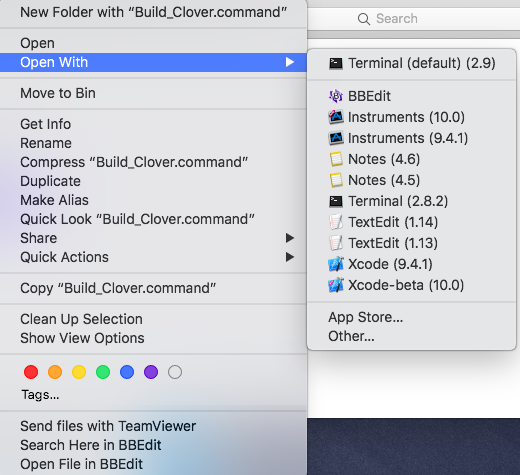The width and height of the screenshot is (520, 475).
Task: Apply the red tag color
Action: pyautogui.click(x=31, y=372)
